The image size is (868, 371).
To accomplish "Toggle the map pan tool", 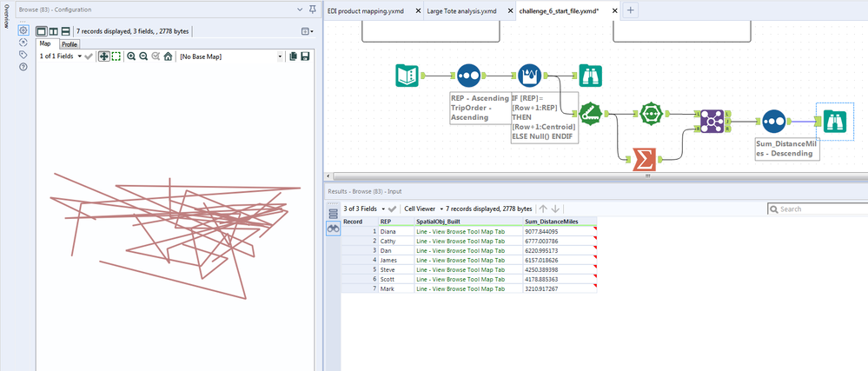I will (x=103, y=56).
